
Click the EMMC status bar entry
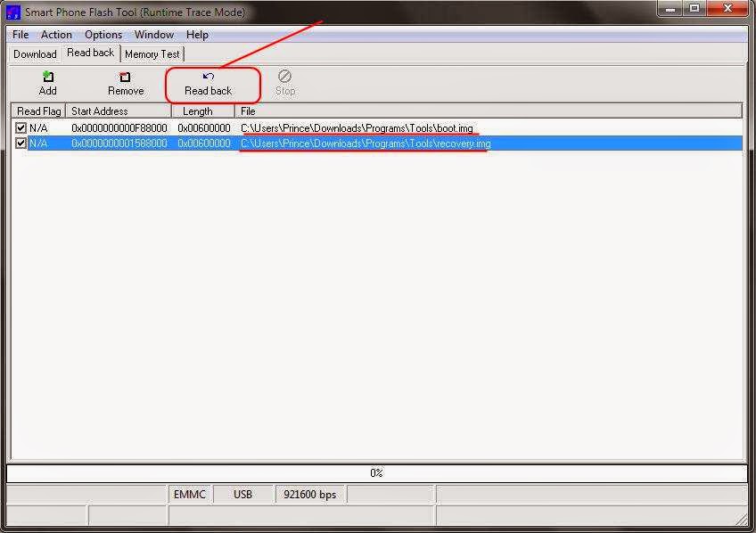(x=190, y=495)
